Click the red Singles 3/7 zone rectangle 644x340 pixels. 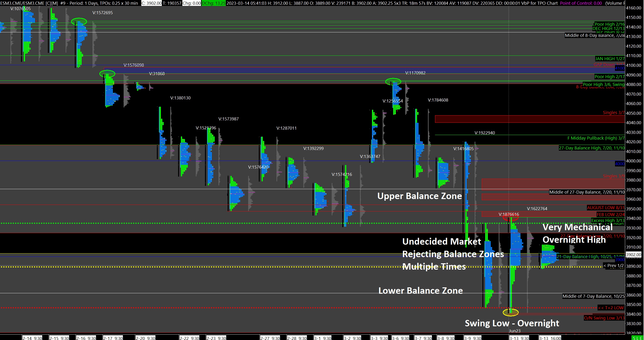point(530,119)
